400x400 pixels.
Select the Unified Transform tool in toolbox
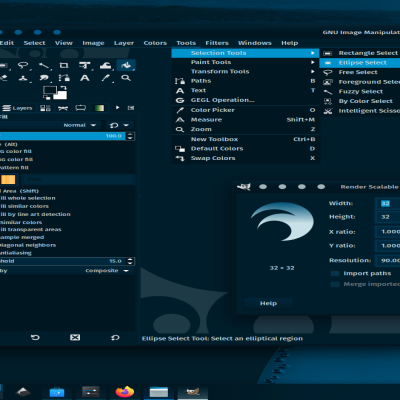click(85, 66)
